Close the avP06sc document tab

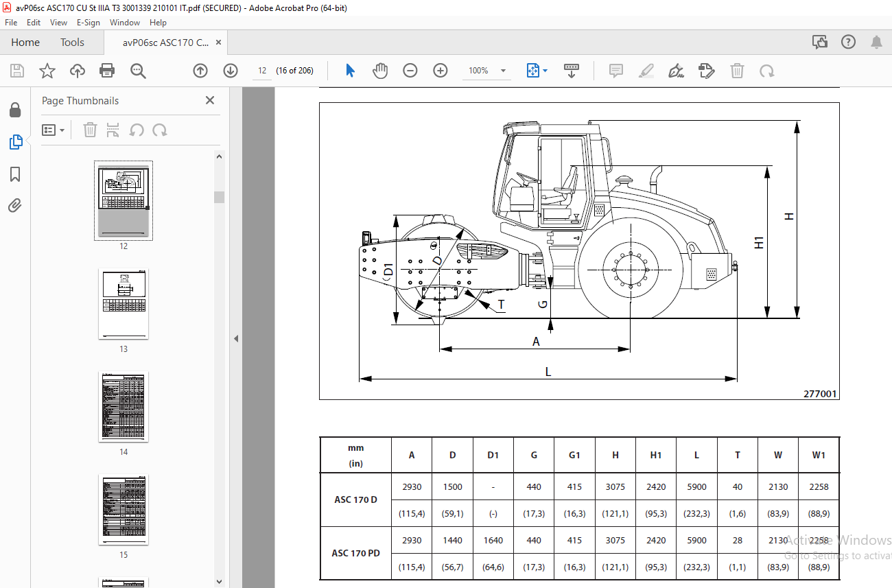pyautogui.click(x=219, y=43)
